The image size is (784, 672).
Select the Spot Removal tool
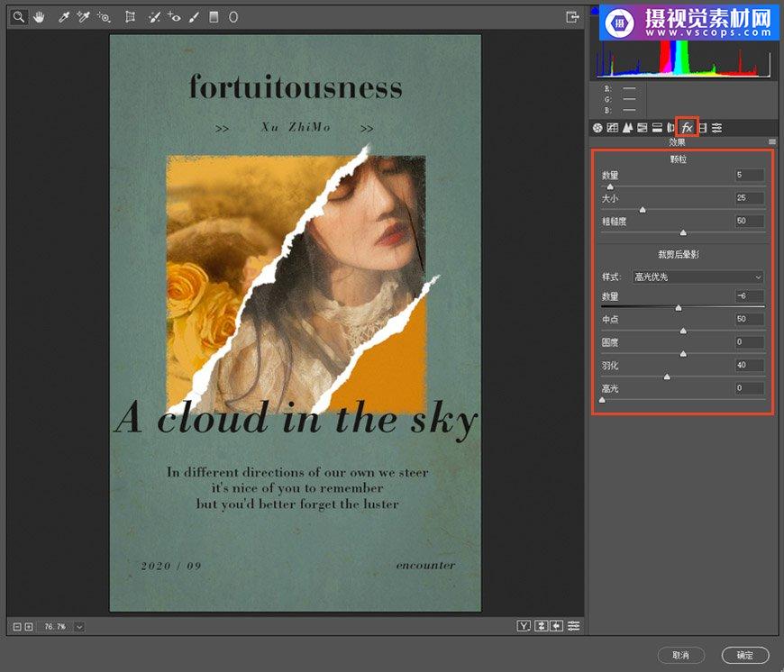point(154,17)
